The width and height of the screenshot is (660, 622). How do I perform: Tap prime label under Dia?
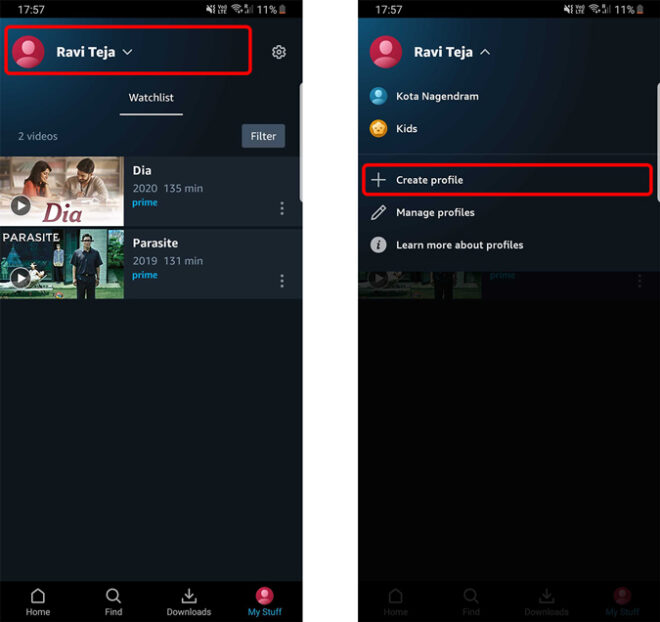pyautogui.click(x=145, y=202)
